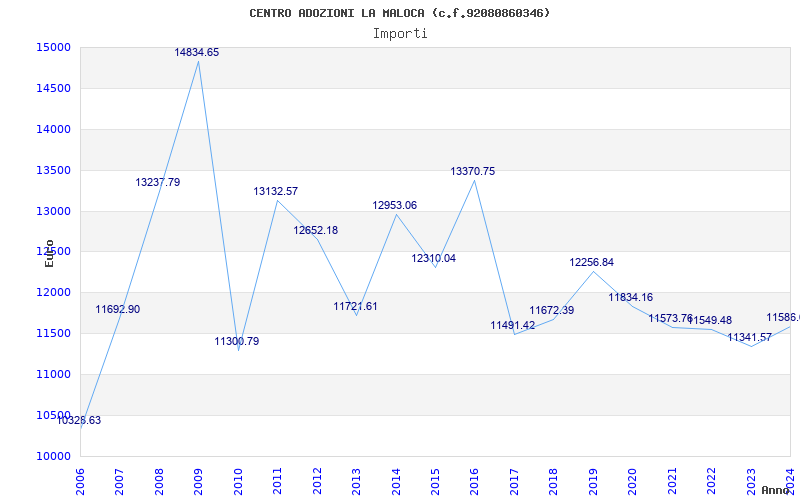Click the x-axis year 2006
Screen dimensions: 800x500
point(80,481)
